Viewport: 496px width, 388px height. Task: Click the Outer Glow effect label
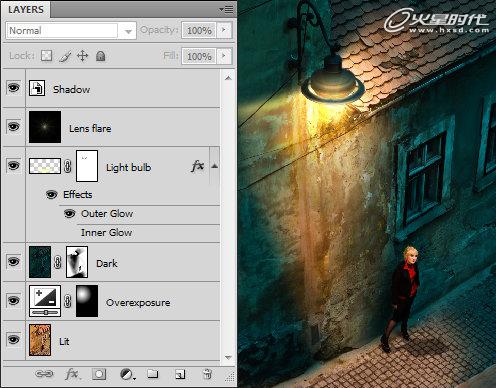[x=107, y=213]
